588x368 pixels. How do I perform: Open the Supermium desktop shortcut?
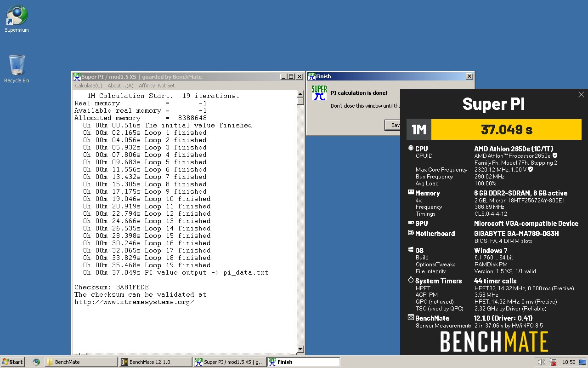pos(17,19)
